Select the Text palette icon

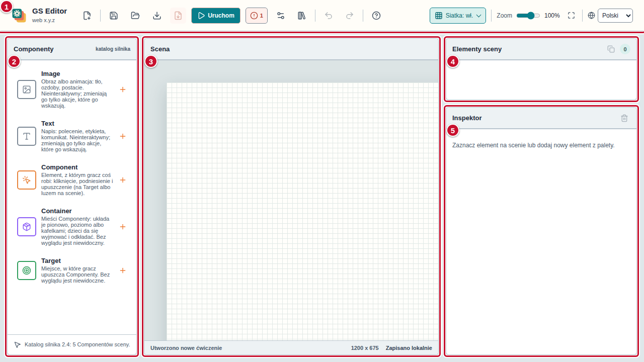point(27,136)
